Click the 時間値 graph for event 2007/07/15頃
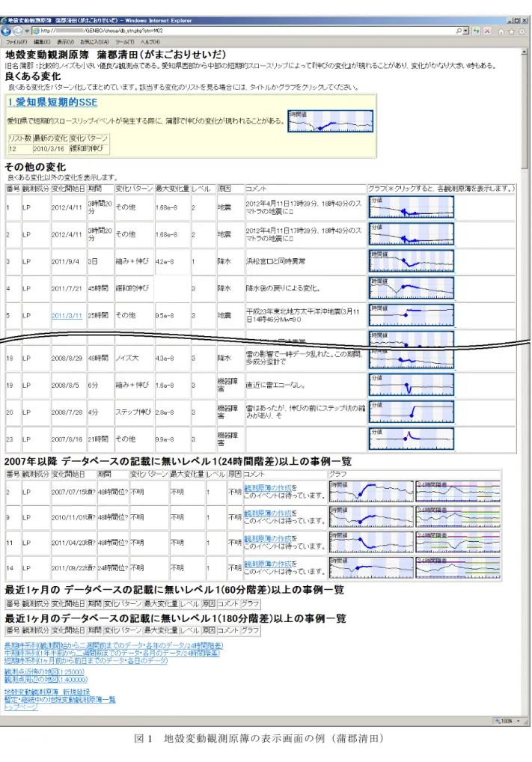 371,491
